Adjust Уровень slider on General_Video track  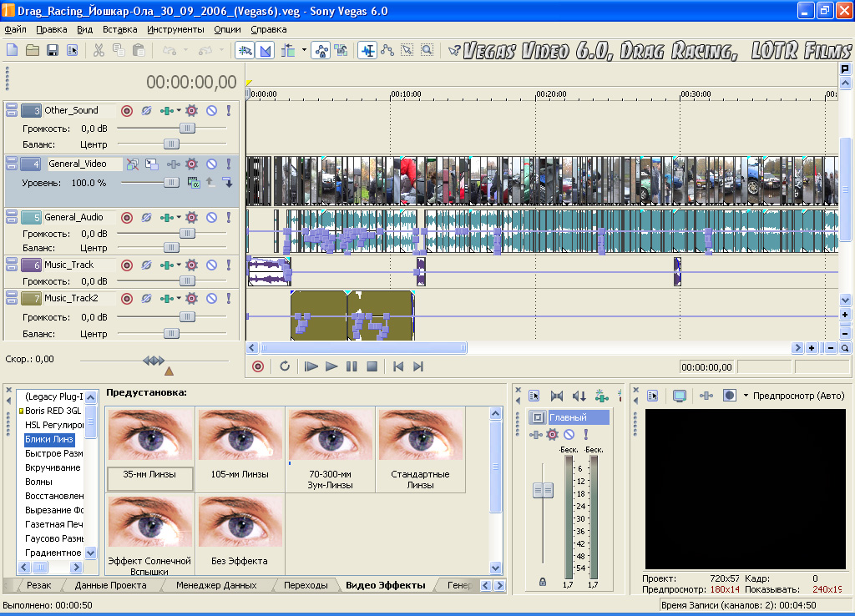[171, 182]
